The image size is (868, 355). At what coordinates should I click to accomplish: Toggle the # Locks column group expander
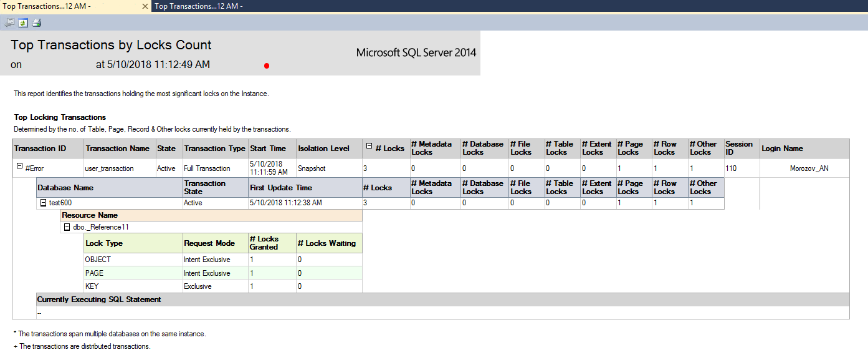coord(369,146)
